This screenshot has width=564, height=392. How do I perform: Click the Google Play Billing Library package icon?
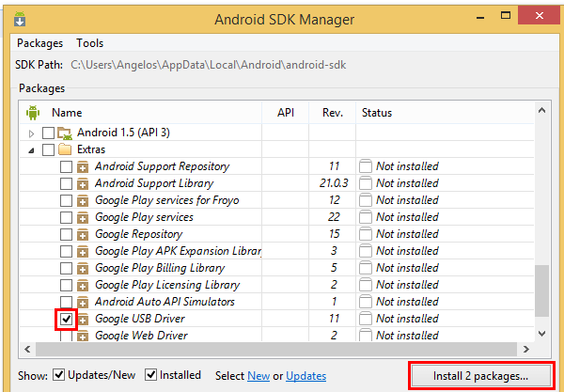click(83, 268)
